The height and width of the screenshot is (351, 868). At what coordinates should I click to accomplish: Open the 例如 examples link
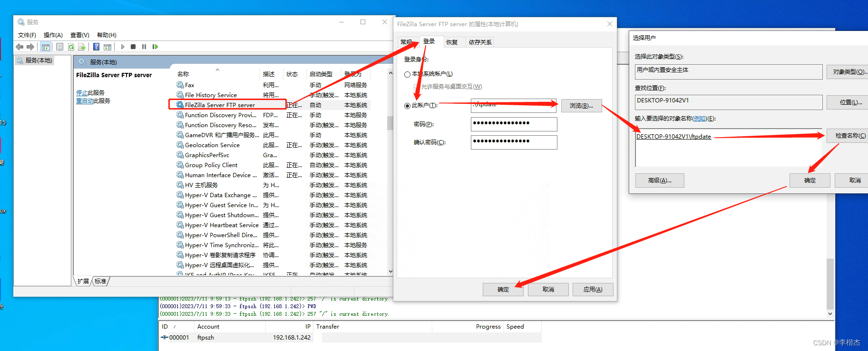(x=699, y=119)
